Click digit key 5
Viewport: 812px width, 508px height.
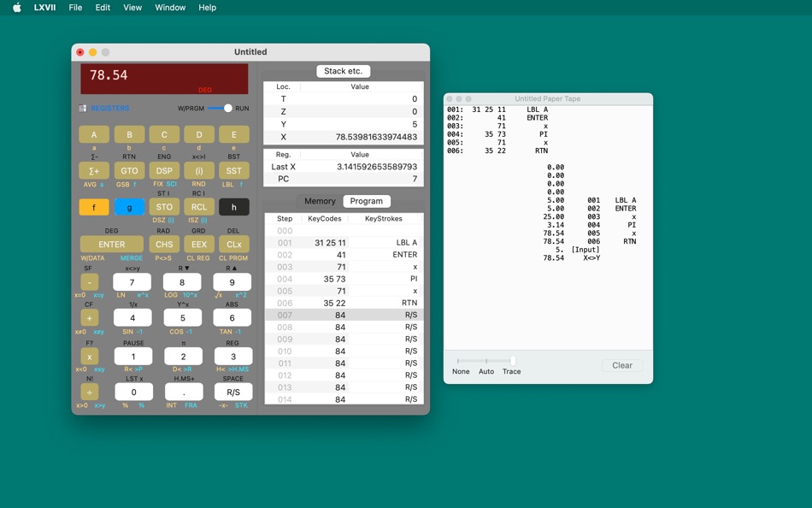pos(182,318)
